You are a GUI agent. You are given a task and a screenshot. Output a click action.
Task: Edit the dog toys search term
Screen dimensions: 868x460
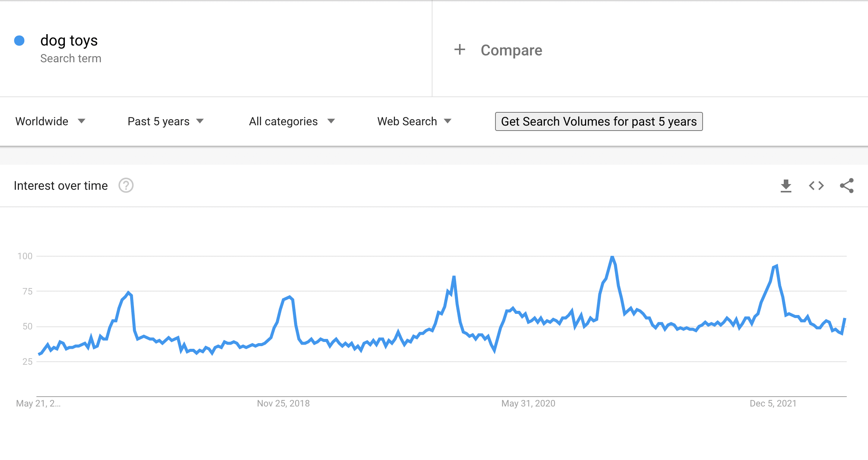[x=69, y=41]
